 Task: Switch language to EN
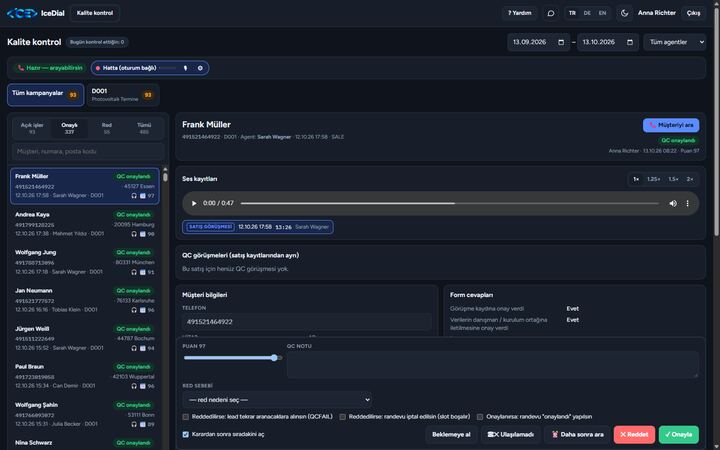pos(602,13)
